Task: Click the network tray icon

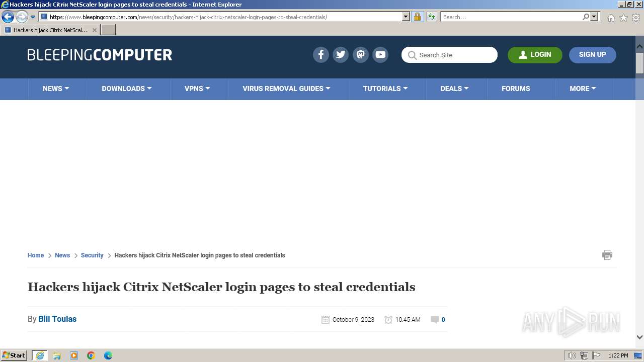Action: (x=584, y=355)
